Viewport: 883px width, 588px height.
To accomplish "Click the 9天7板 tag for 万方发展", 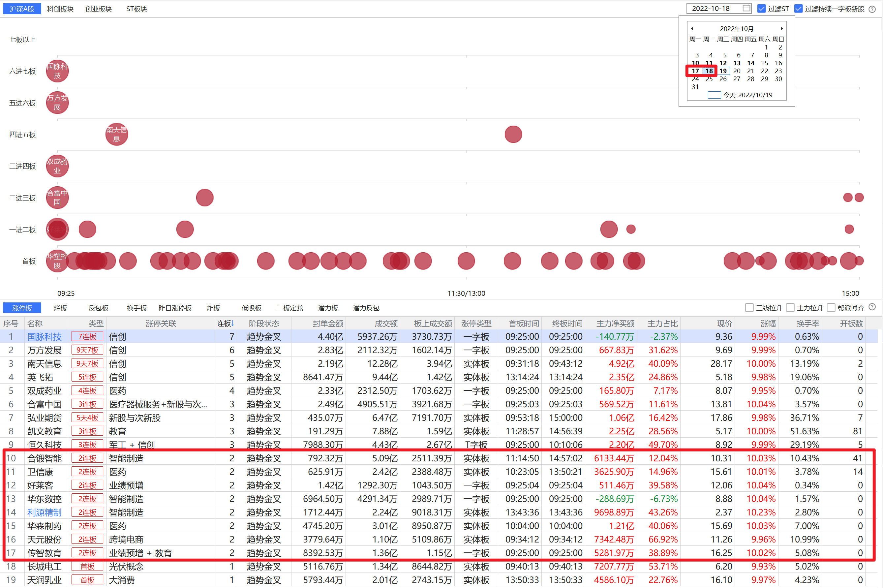I will point(87,350).
